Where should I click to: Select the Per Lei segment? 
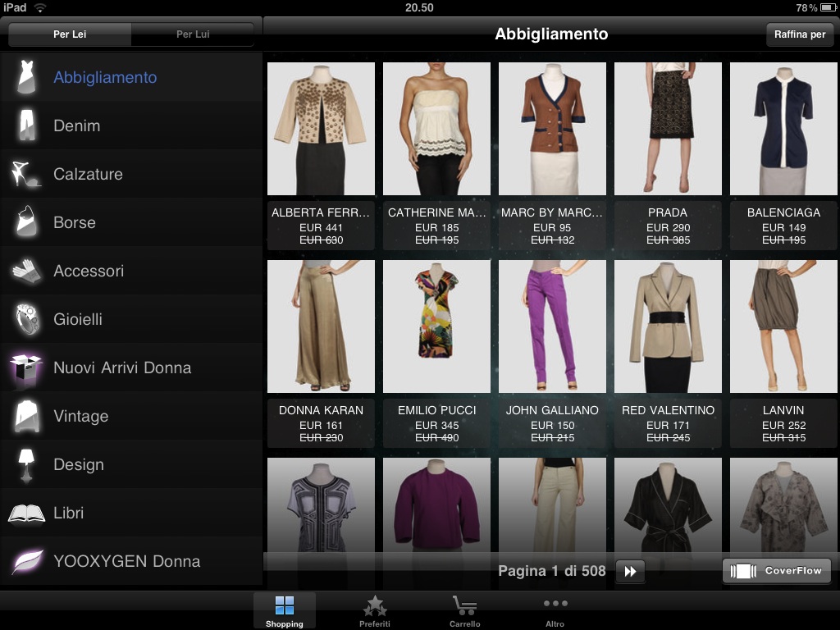tap(70, 34)
